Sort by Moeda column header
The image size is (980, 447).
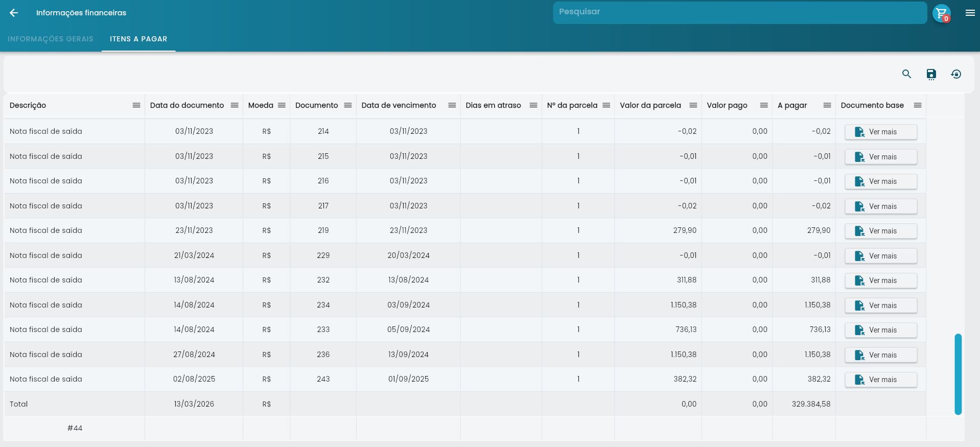click(261, 105)
